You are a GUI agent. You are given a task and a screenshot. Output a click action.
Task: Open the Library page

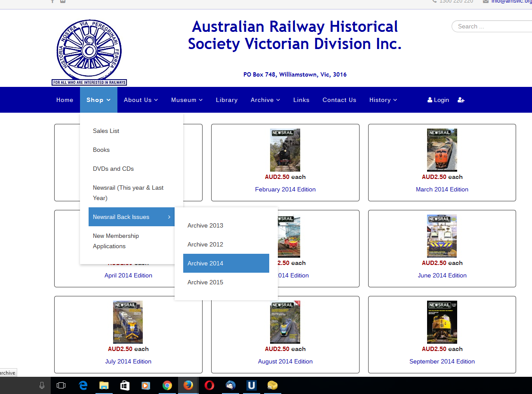tap(227, 100)
